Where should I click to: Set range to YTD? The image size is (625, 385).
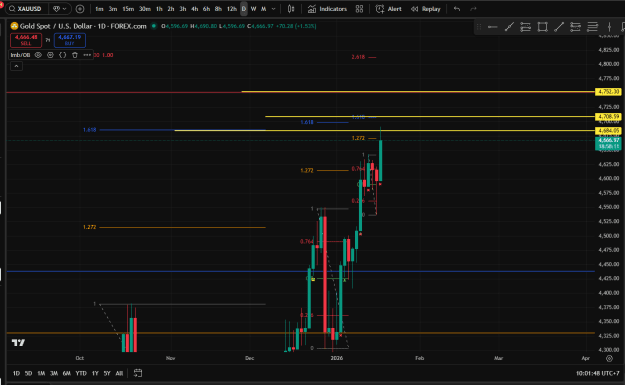click(81, 373)
